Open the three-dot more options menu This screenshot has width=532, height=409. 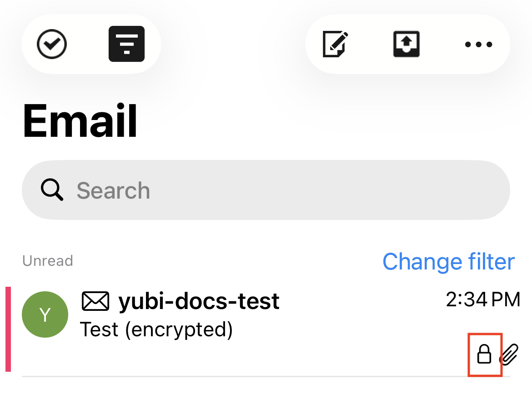coord(478,45)
